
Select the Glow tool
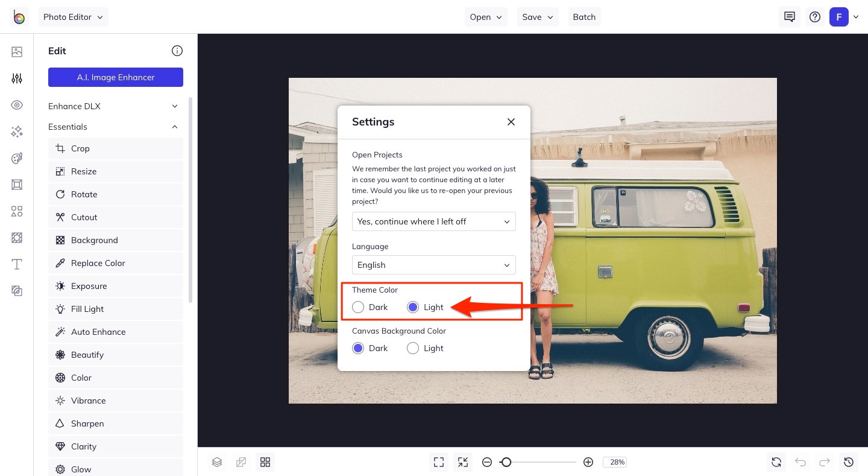[116, 468]
